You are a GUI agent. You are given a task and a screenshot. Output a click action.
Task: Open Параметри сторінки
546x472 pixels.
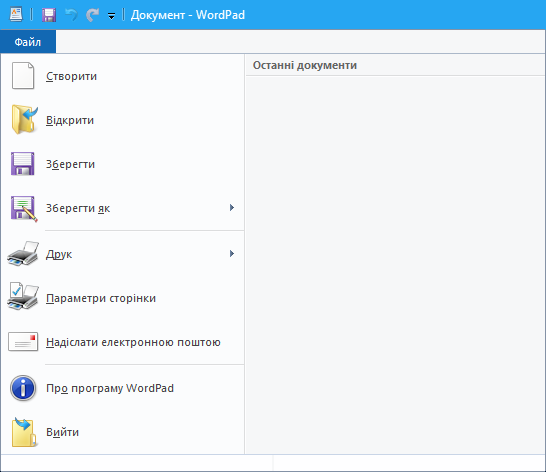pyautogui.click(x=123, y=298)
